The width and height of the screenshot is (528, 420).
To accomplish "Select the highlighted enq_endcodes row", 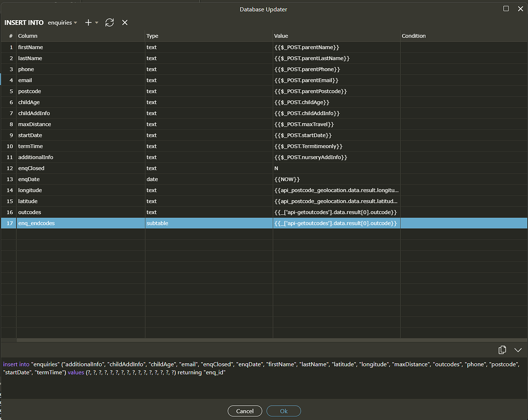I will coord(77,223).
